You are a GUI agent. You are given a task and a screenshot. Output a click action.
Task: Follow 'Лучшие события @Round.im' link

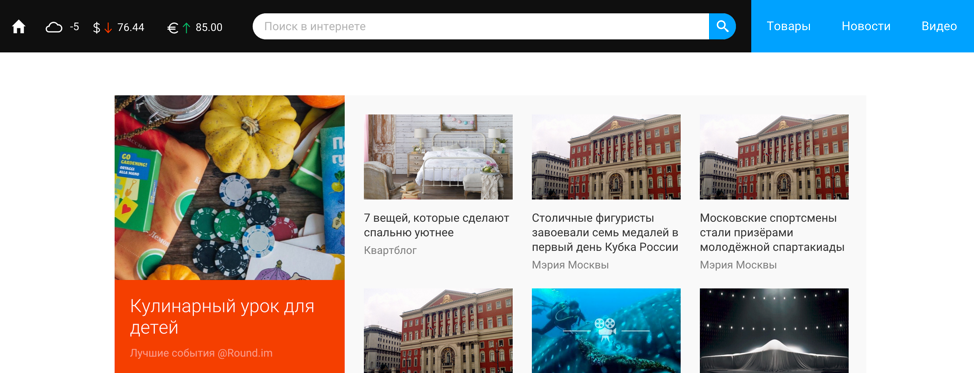(201, 353)
